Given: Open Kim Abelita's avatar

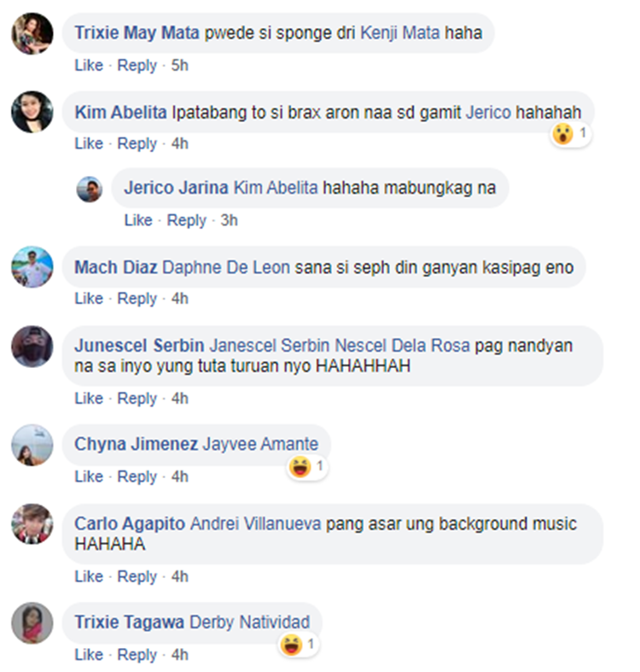Looking at the screenshot, I should click(x=32, y=112).
